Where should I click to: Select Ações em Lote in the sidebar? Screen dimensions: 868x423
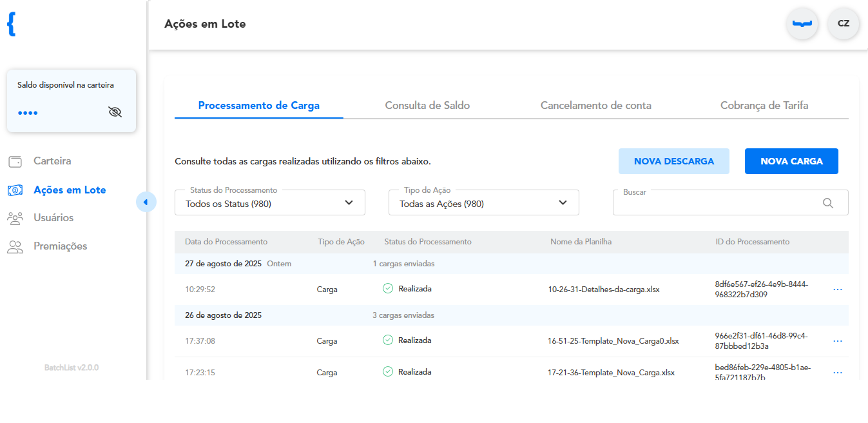click(x=70, y=190)
